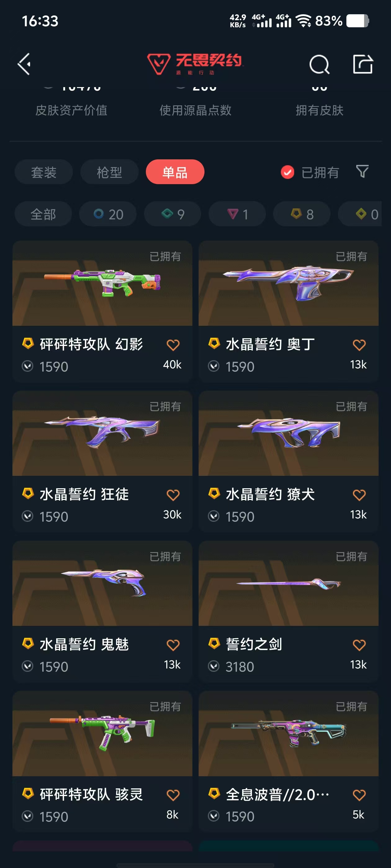Favorite 水晶誓约 奥丁 with heart icon
Viewport: 391px width, 868px height.
click(359, 345)
